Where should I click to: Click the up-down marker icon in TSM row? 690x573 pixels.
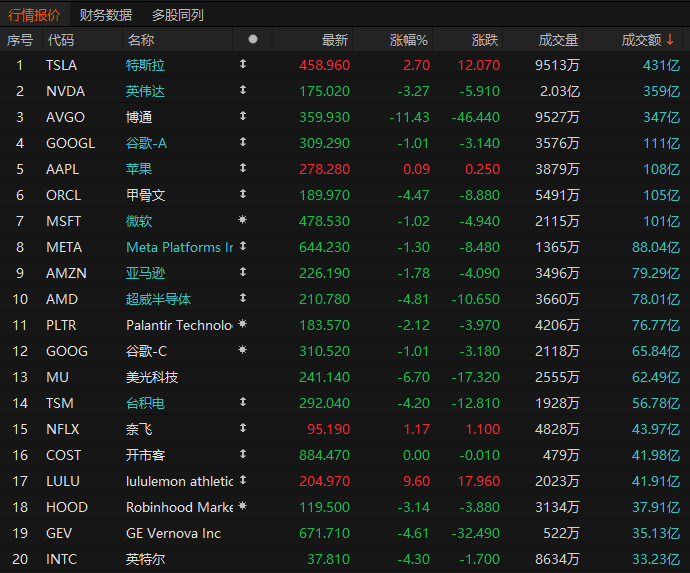pos(242,402)
